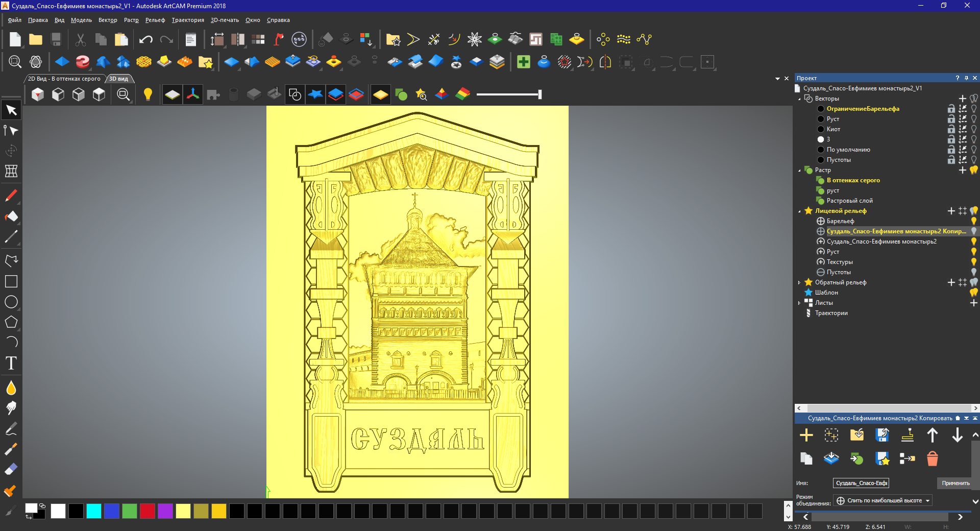The image size is (980, 531).
Task: Add new sheet with Листы plus
Action: tap(973, 303)
